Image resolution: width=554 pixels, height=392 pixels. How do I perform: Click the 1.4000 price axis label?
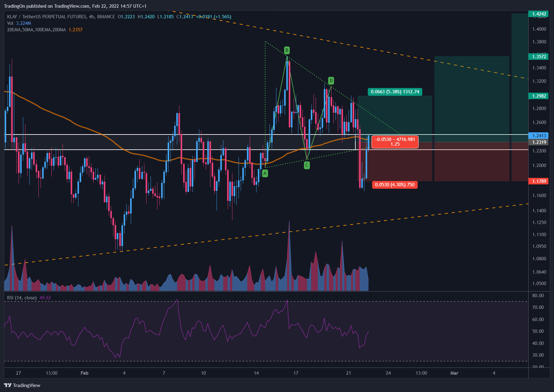(x=539, y=29)
